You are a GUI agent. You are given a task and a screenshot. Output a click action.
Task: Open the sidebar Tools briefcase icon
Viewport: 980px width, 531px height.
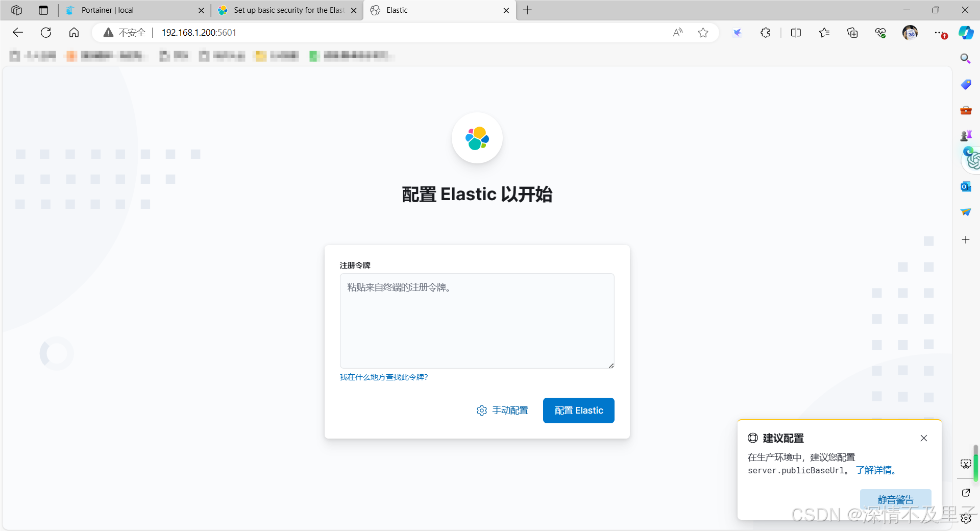[966, 110]
